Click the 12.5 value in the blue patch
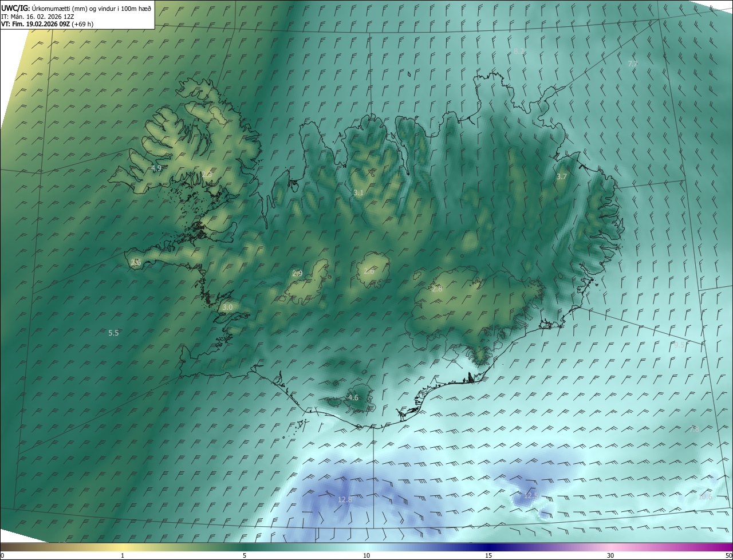The width and height of the screenshot is (733, 560). [x=532, y=495]
